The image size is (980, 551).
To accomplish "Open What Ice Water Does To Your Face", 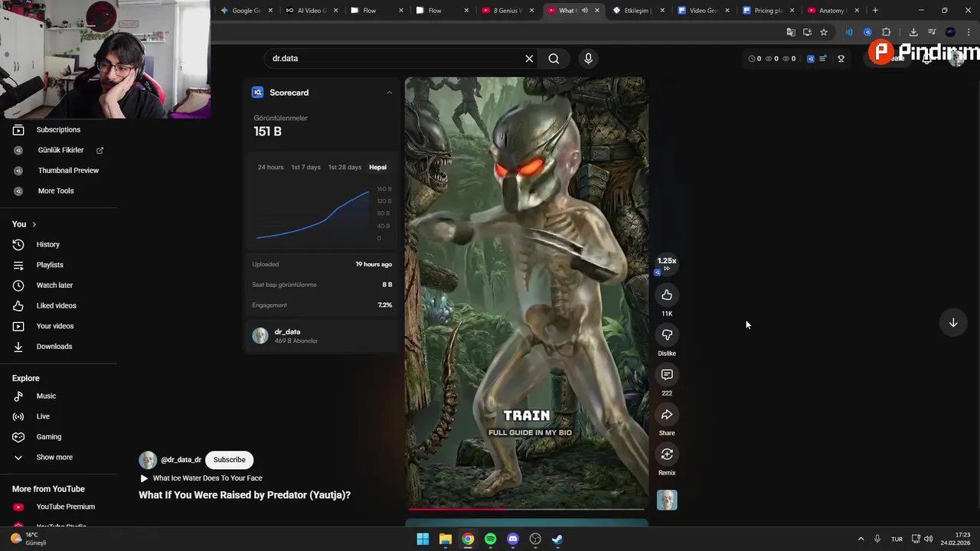I will [x=207, y=478].
